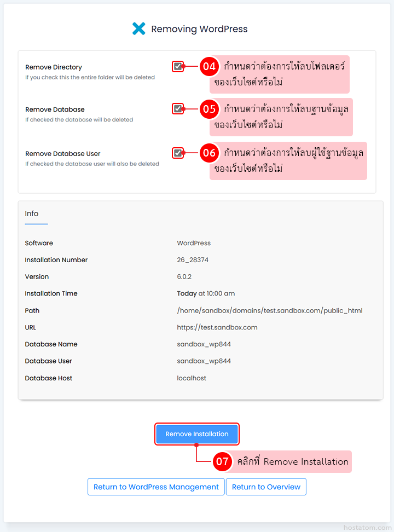Disable the Remove Database User checkbox
The width and height of the screenshot is (394, 532).
pyautogui.click(x=178, y=153)
